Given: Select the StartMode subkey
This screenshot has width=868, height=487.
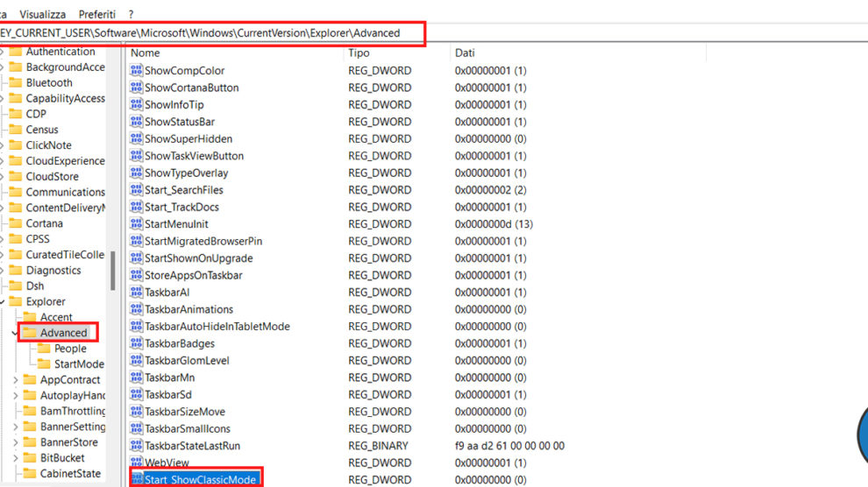Looking at the screenshot, I should tap(79, 363).
